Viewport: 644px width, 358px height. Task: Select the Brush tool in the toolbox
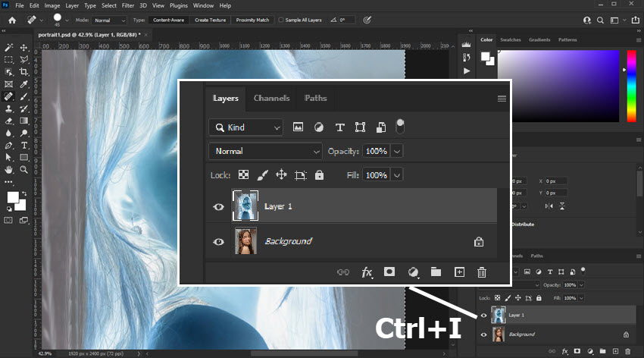(23, 96)
